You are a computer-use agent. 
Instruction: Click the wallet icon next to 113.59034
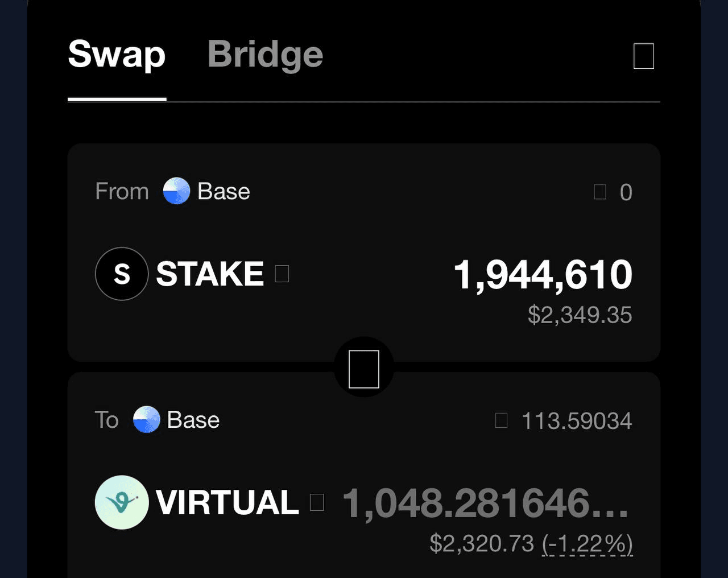tap(501, 420)
